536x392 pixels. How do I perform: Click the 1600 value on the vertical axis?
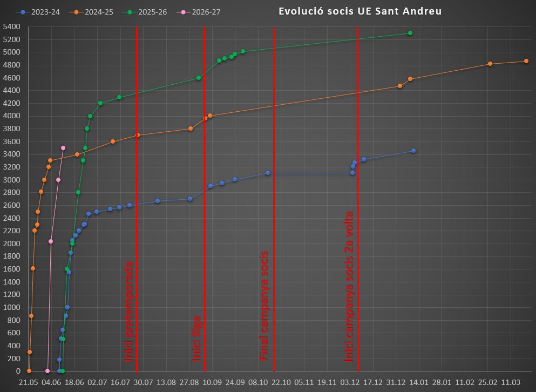tap(12, 269)
